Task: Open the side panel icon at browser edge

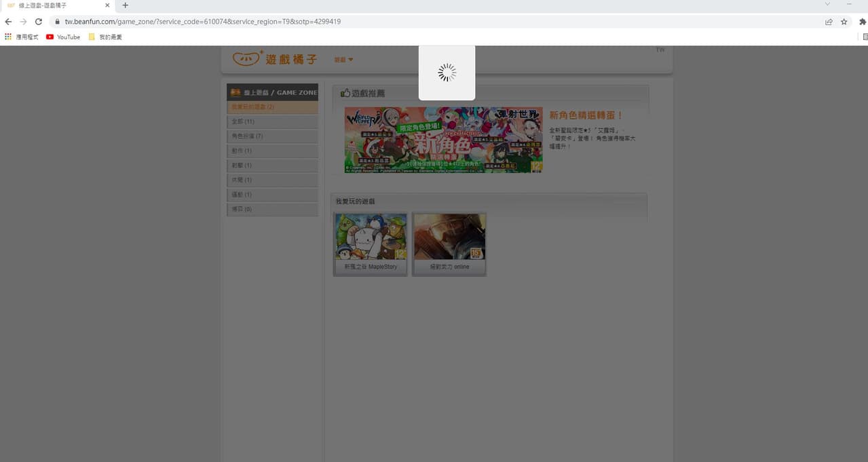Action: coord(865,37)
